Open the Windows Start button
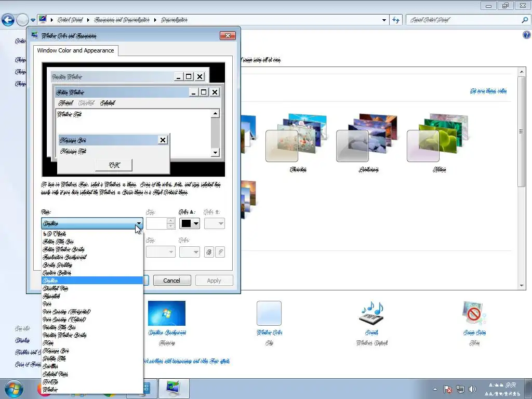Viewport: 532px width, 399px height. [x=14, y=389]
